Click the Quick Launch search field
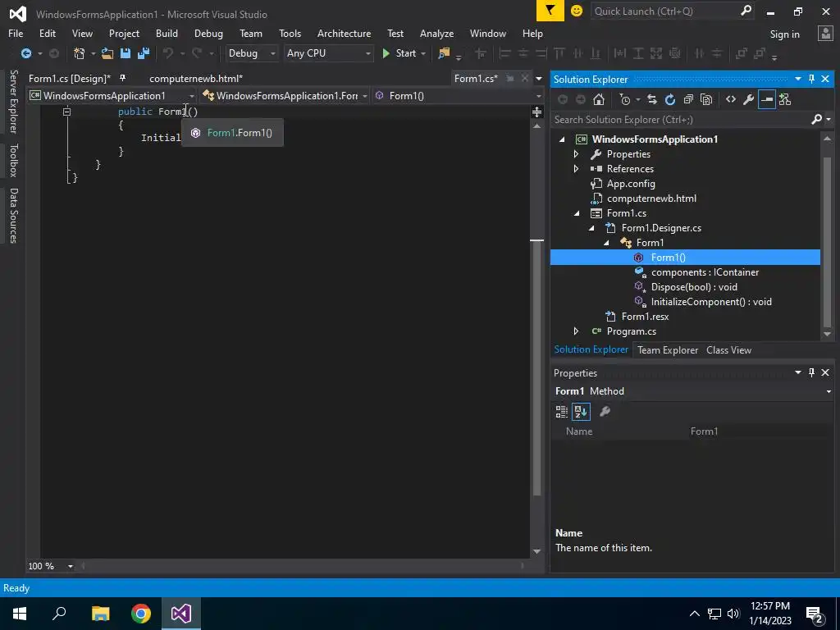The image size is (840, 630). [x=673, y=11]
